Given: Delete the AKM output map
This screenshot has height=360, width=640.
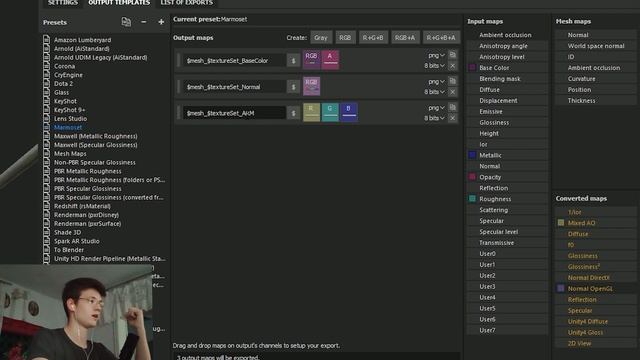Looking at the screenshot, I should (x=452, y=118).
